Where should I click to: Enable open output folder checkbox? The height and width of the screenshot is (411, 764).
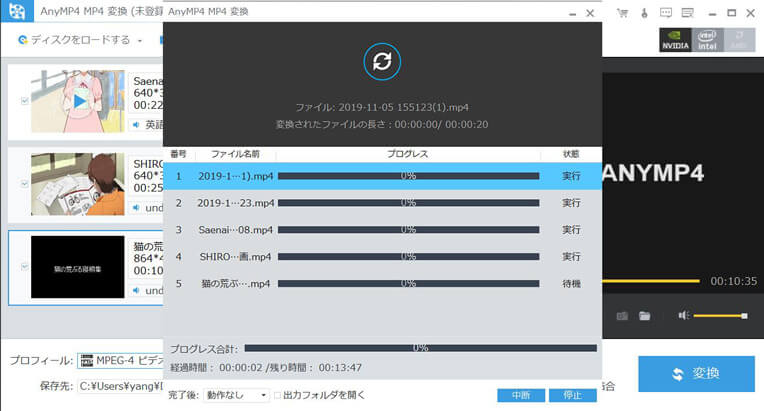tap(277, 395)
